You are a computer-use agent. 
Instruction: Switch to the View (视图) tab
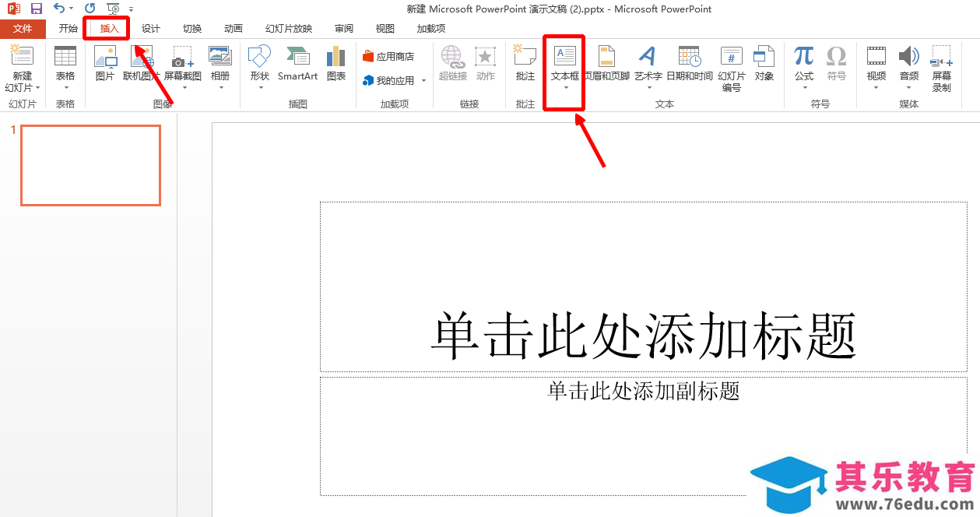385,29
